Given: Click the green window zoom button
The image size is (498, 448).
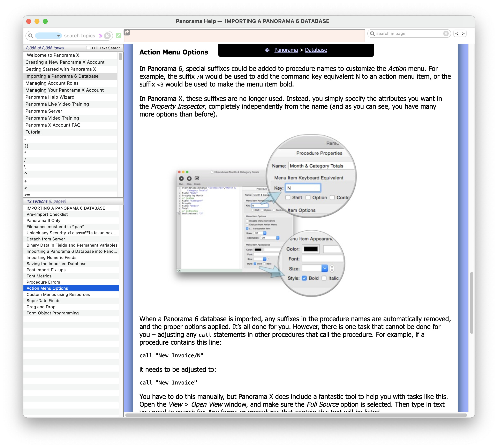Looking at the screenshot, I should [x=45, y=21].
